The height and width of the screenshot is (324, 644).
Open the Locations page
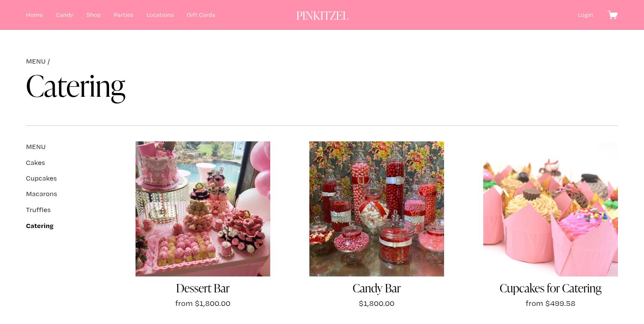(160, 15)
